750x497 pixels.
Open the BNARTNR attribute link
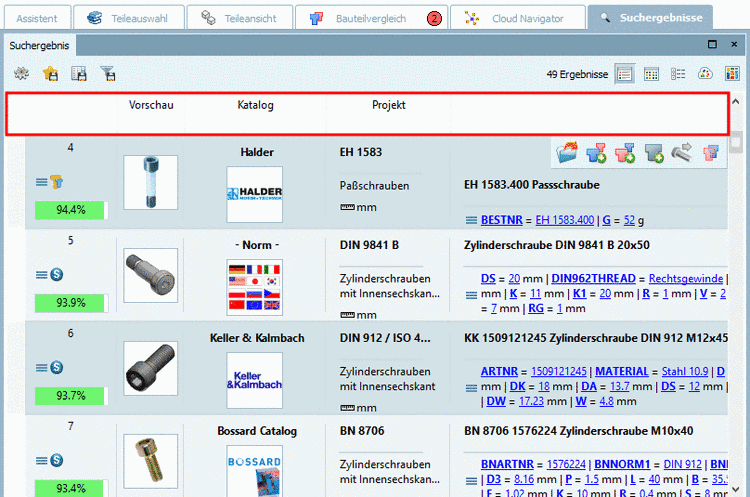tap(507, 464)
